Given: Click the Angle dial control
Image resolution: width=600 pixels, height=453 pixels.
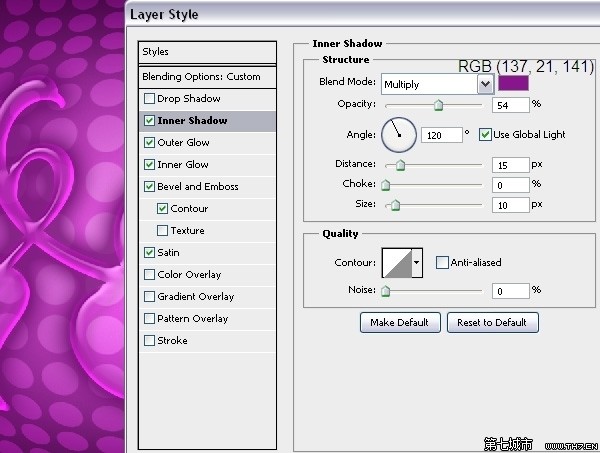Looking at the screenshot, I should pyautogui.click(x=397, y=133).
